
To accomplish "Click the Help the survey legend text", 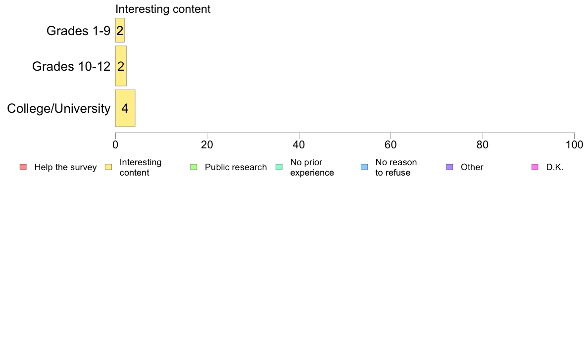I will pos(66,167).
